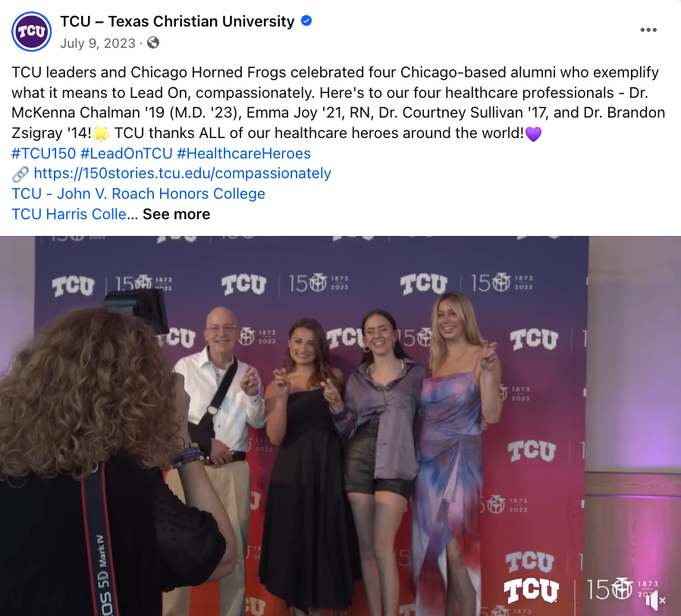
Task: Open the #HealthcareHeroes hashtag
Action: [x=243, y=153]
